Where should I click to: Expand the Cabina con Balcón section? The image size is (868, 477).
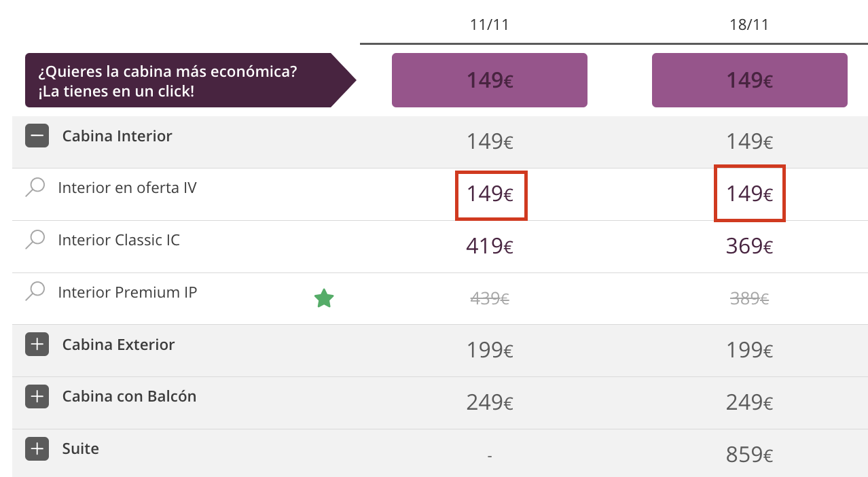point(37,396)
